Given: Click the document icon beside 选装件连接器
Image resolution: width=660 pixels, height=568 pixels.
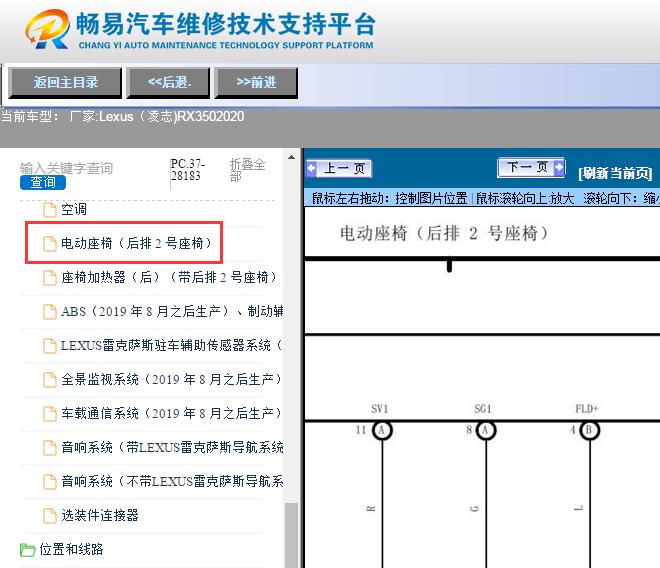Looking at the screenshot, I should pos(50,516).
